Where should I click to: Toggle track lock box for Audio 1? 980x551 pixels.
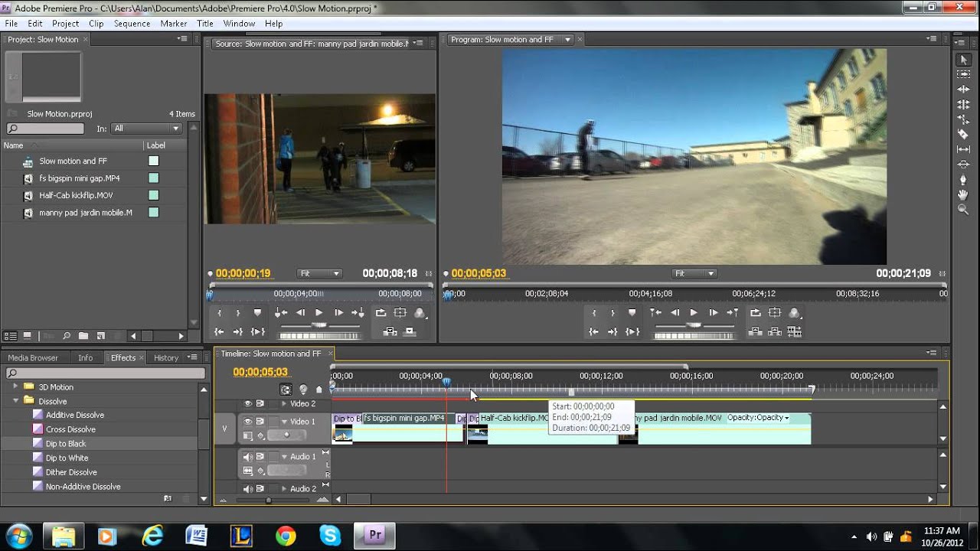click(x=272, y=457)
